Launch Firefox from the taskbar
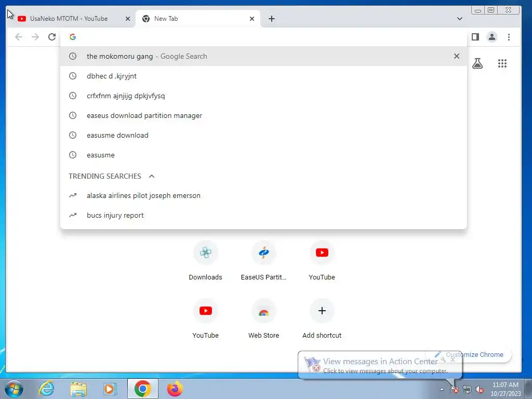Screen dimensions: 532x399 tap(175, 389)
